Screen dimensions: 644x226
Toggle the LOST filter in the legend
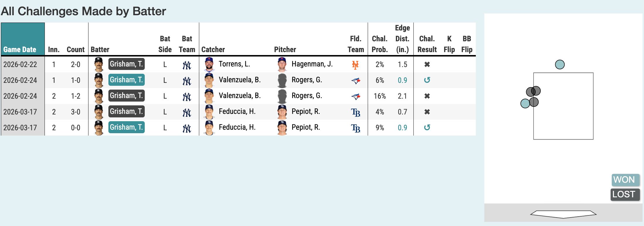click(625, 194)
